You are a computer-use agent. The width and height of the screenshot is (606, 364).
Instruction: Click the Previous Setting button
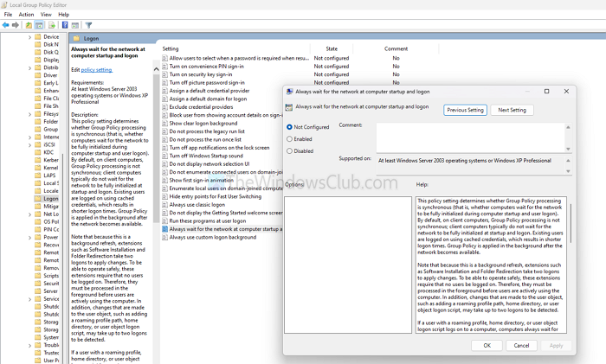(466, 110)
